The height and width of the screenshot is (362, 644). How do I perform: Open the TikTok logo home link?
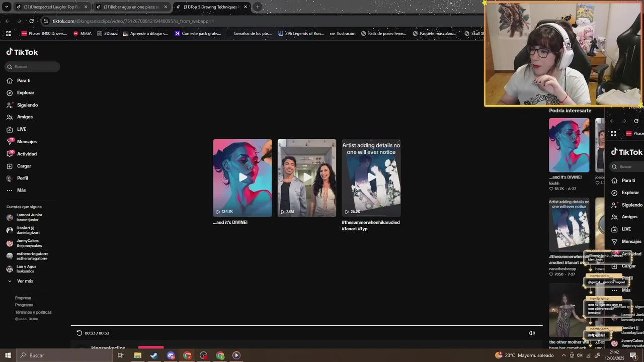[x=22, y=52]
